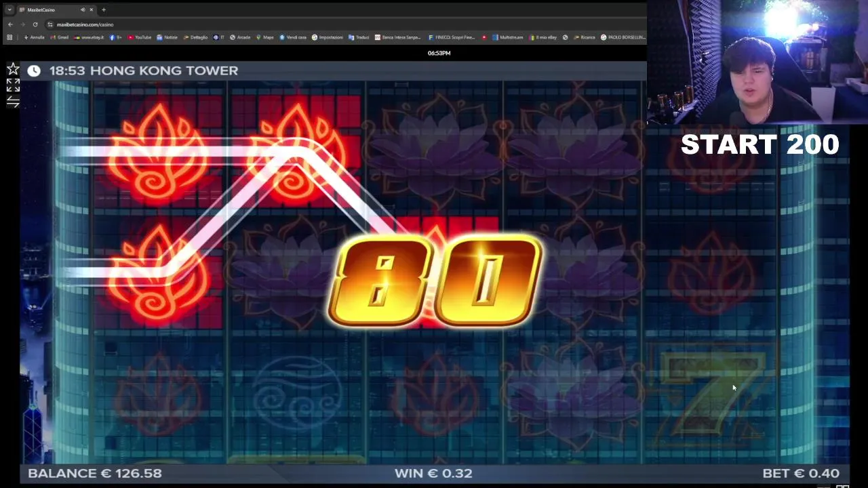Reload the casino page
Viewport: 868px width, 488px height.
pyautogui.click(x=35, y=24)
